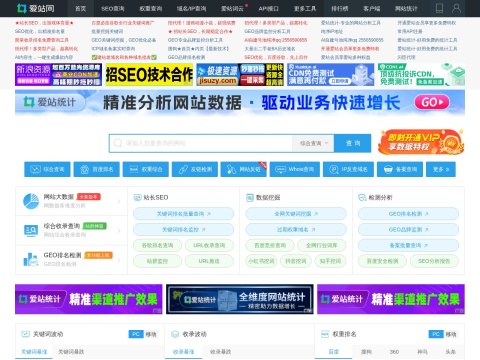Switch 权重排名 panel to 移动
Viewport: 480px width, 360px height.
(451, 334)
